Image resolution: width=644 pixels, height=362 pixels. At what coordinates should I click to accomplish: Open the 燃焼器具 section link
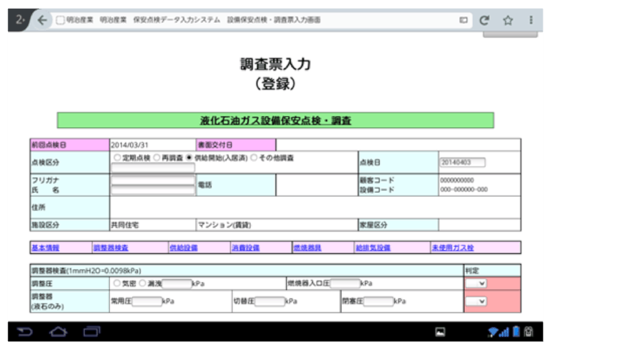pos(308,248)
